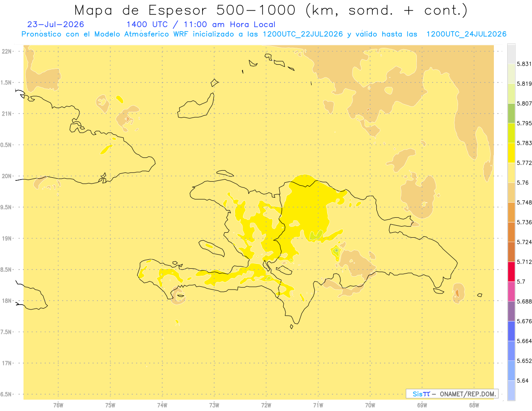
Task: Pick the red swatch between 5.7 and 5.712
Action: [511, 271]
